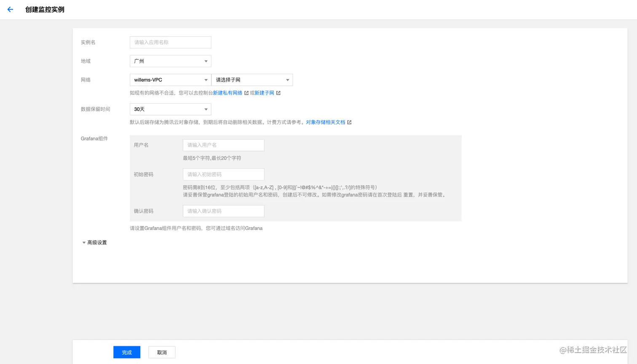The width and height of the screenshot is (637, 364).
Task: Click the 地域 field label
Action: click(86, 61)
